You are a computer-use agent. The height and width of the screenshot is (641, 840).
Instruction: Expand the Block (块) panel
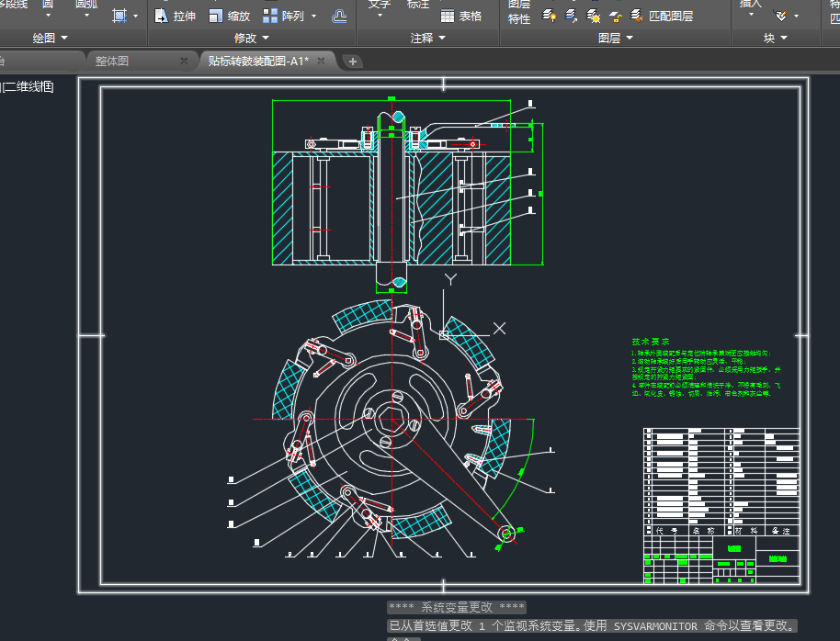coord(775,38)
